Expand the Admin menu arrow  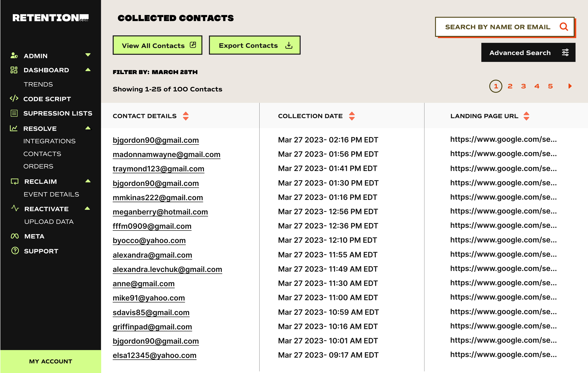pos(88,55)
